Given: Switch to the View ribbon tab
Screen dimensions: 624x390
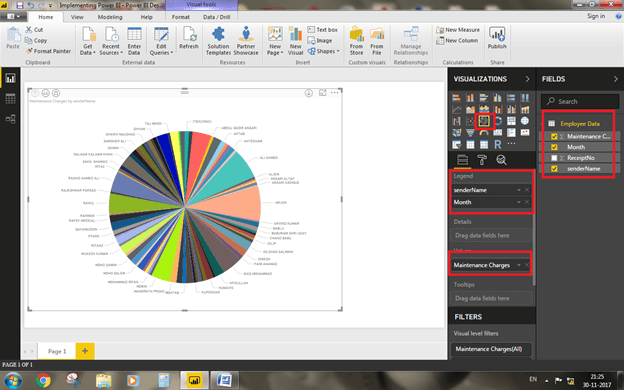Looking at the screenshot, I should (x=77, y=17).
